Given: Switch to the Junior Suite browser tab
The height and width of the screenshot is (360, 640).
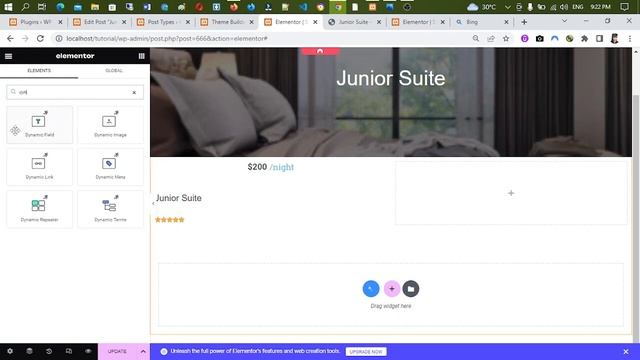Looking at the screenshot, I should (x=355, y=22).
